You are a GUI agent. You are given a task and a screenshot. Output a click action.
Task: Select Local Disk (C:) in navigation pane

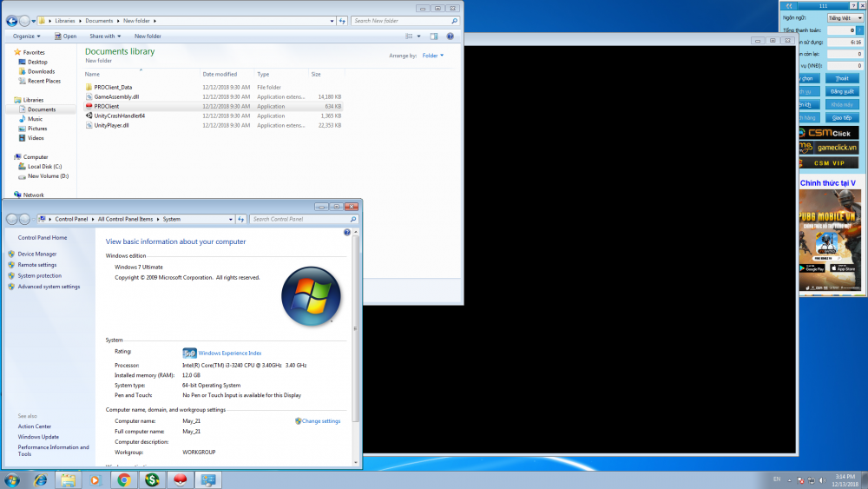point(44,166)
